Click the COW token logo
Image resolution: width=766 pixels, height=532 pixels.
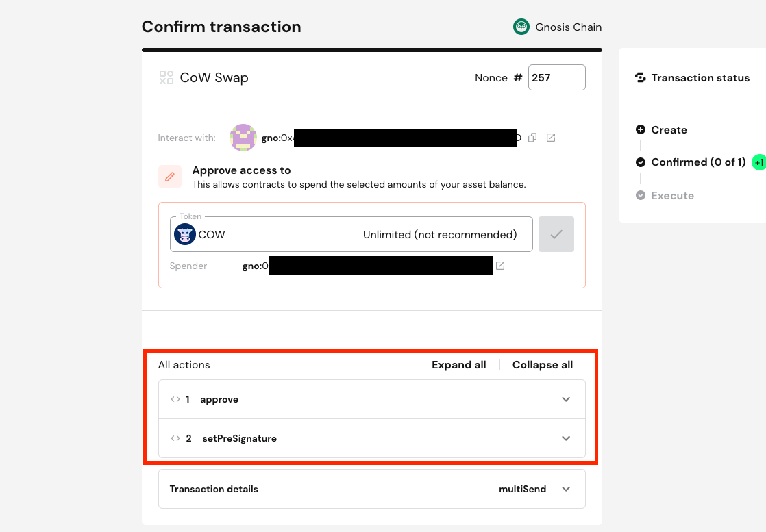click(185, 235)
